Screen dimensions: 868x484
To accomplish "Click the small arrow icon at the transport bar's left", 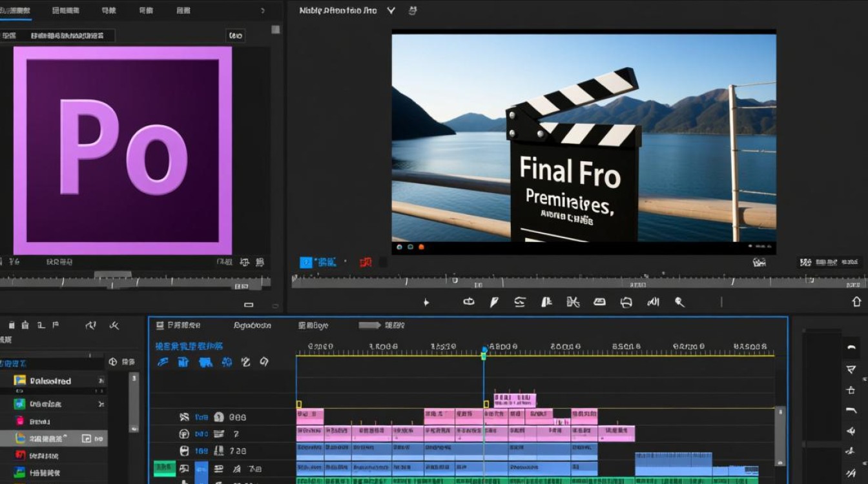I will 426,302.
